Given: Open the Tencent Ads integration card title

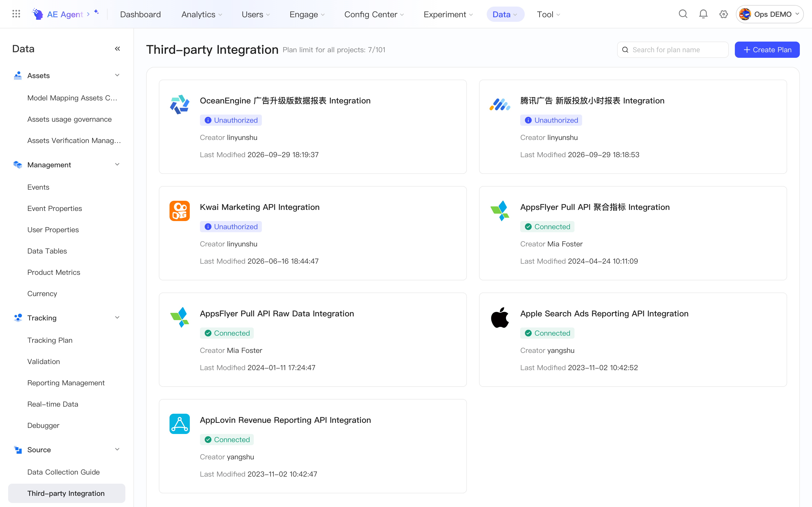Looking at the screenshot, I should pos(592,101).
